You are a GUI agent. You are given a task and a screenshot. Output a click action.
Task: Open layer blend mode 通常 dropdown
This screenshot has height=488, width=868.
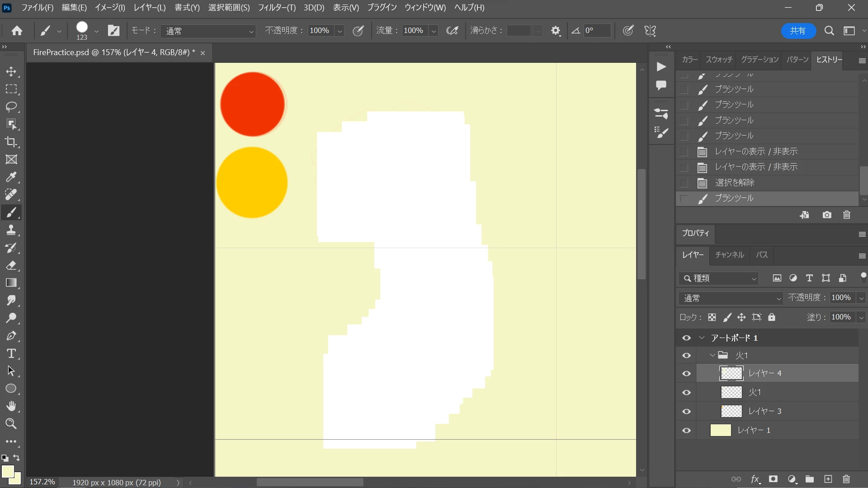731,298
